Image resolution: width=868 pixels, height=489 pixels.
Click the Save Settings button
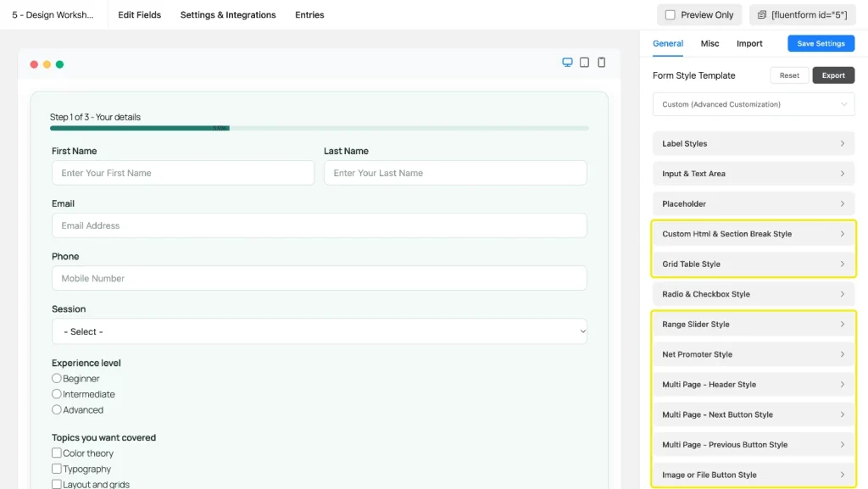[x=821, y=44]
